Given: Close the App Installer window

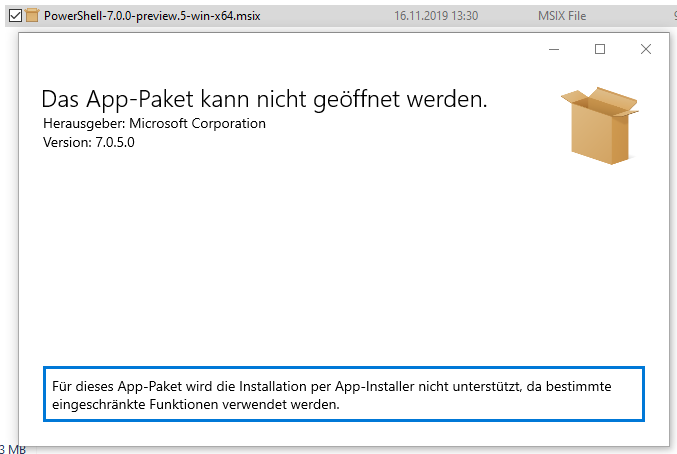Looking at the screenshot, I should pos(646,49).
